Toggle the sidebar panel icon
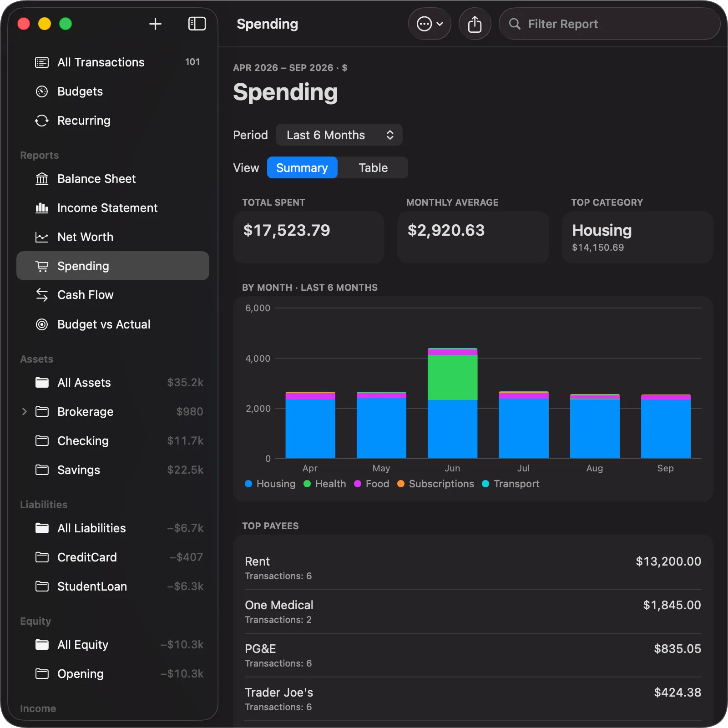Viewport: 728px width, 728px height. [197, 24]
